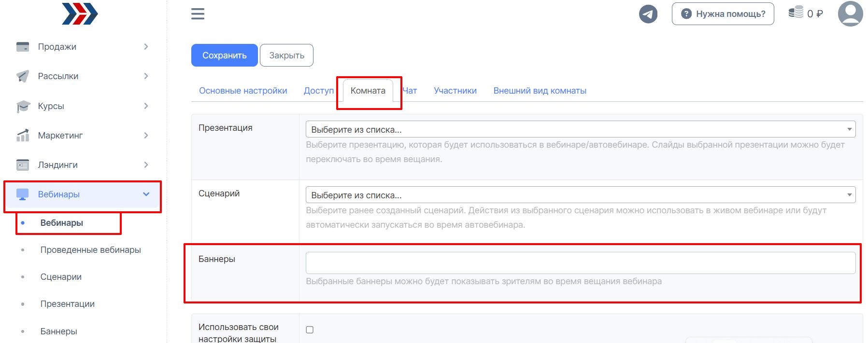Click the hamburger menu icon

pyautogui.click(x=198, y=14)
